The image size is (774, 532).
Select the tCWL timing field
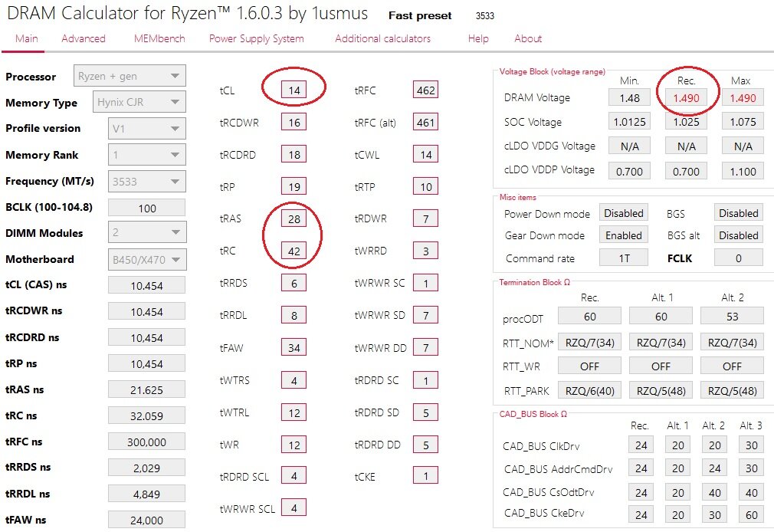tap(425, 155)
